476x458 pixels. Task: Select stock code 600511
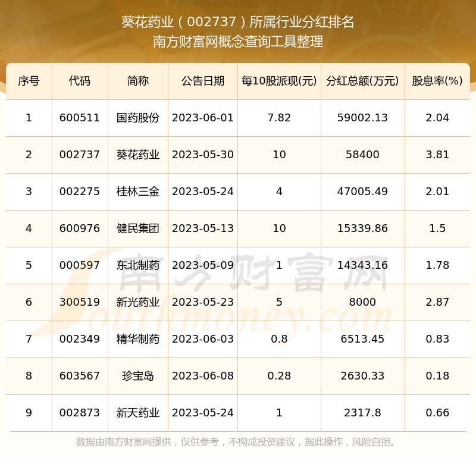tap(80, 118)
